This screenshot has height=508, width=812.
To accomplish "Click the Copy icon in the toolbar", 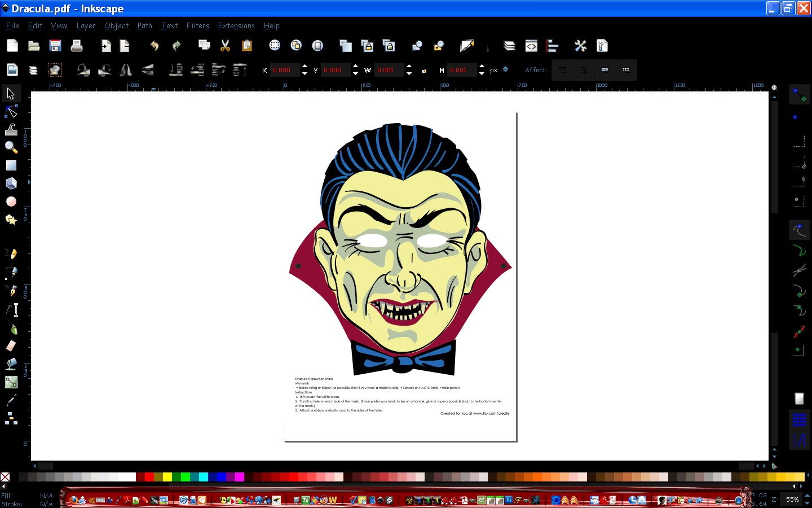I will click(x=204, y=46).
